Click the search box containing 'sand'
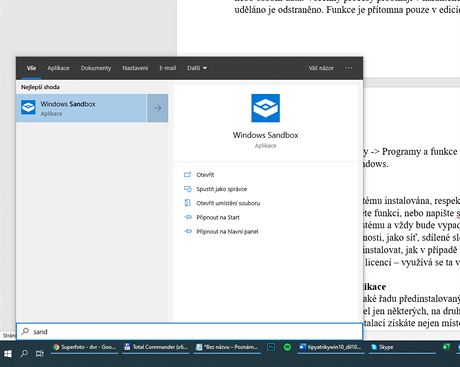Screen dimensions: 460x367 pyautogui.click(x=189, y=332)
